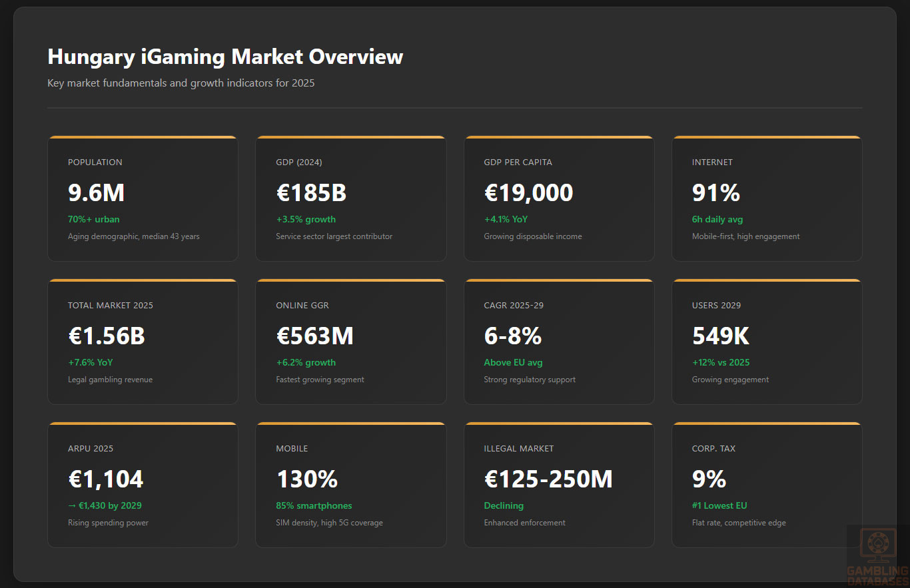
Task: Select the Total Market 2025 card
Action: tap(143, 342)
